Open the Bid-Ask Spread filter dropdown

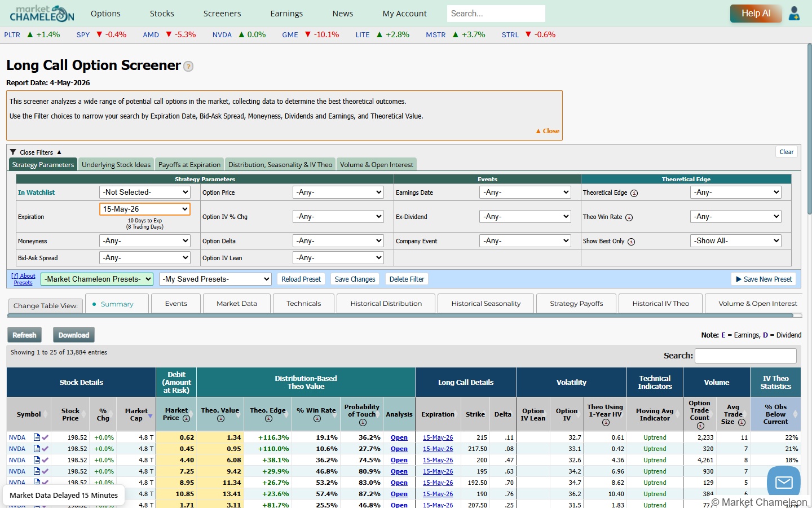click(x=145, y=258)
